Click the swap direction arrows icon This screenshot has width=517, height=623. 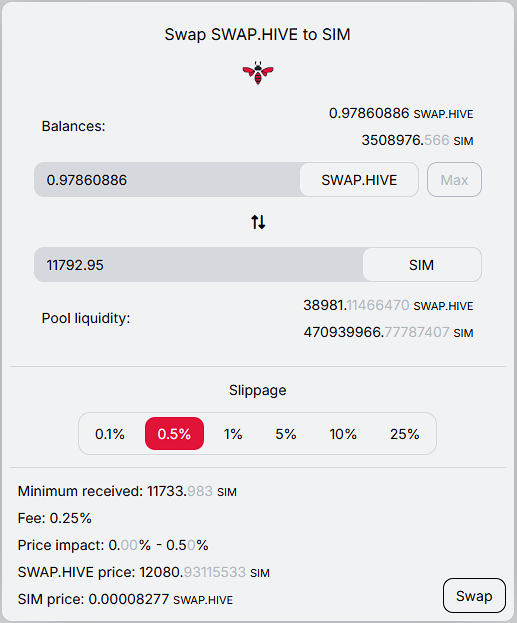[258, 222]
